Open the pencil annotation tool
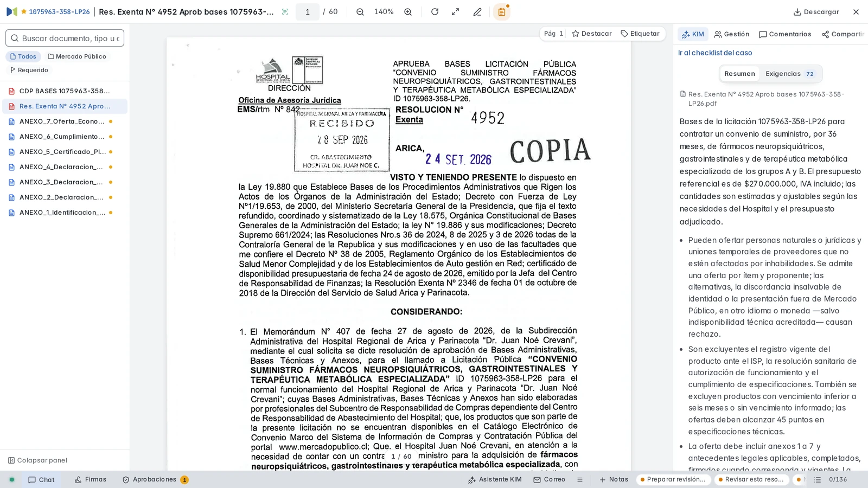This screenshot has width=868, height=488. click(477, 12)
